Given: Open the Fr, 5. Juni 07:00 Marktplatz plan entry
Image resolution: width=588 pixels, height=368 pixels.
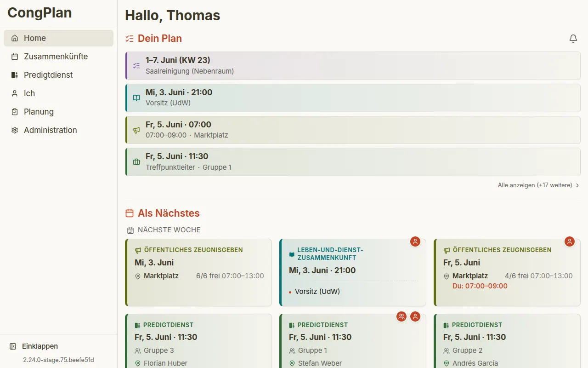Looking at the screenshot, I should (x=353, y=130).
